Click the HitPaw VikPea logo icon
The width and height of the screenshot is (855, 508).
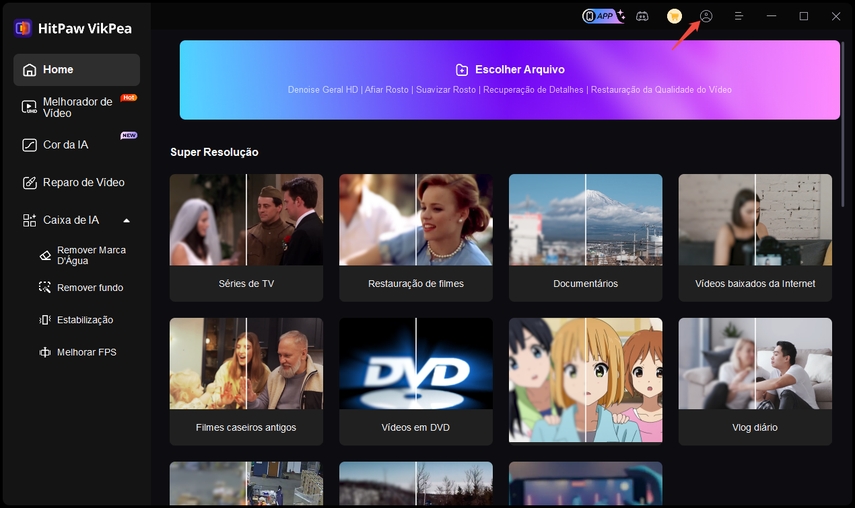22,27
